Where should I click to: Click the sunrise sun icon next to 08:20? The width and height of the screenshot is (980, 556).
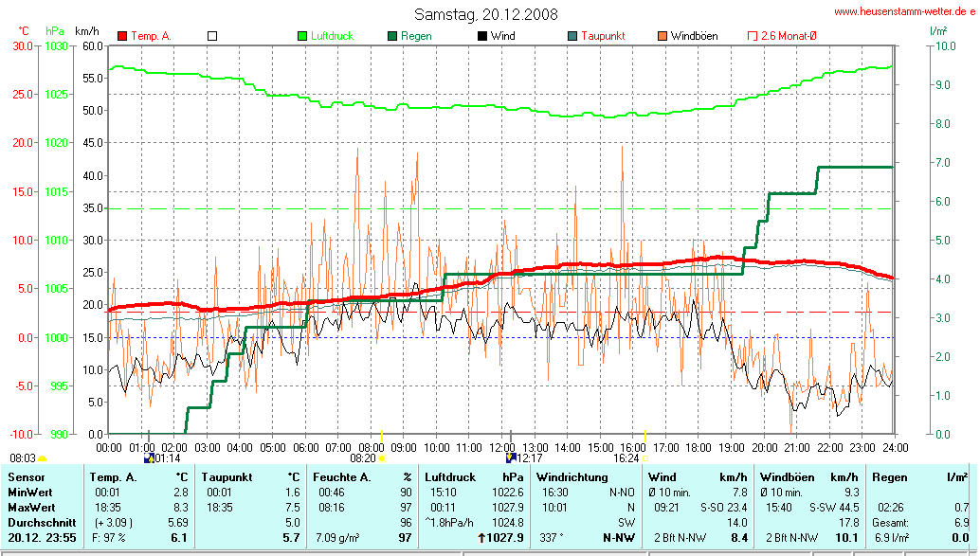383,457
